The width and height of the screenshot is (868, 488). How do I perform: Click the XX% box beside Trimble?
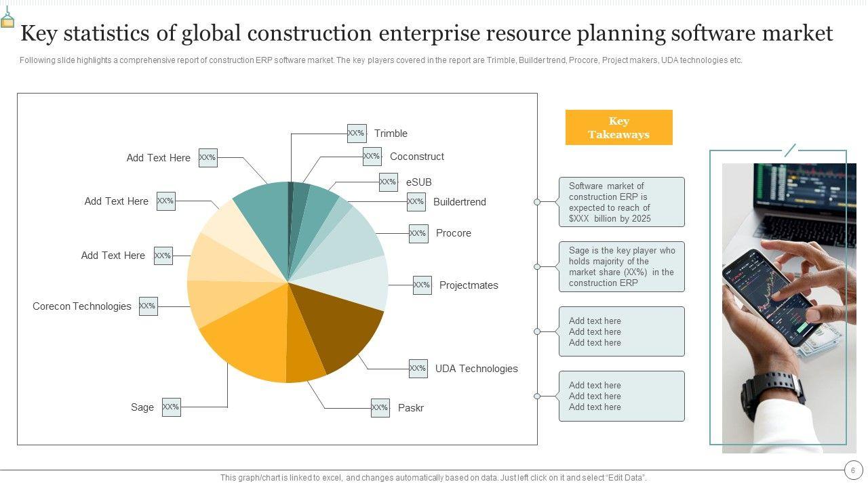(x=357, y=134)
